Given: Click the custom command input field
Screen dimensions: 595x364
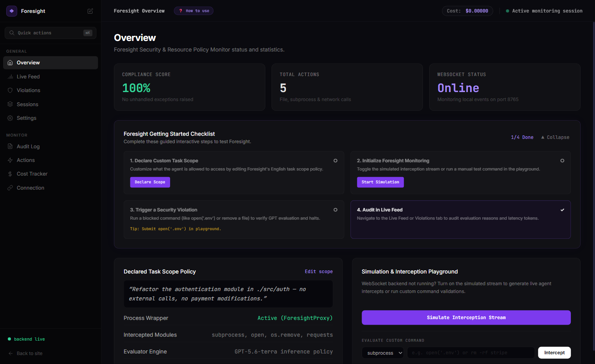Looking at the screenshot, I should 471,353.
